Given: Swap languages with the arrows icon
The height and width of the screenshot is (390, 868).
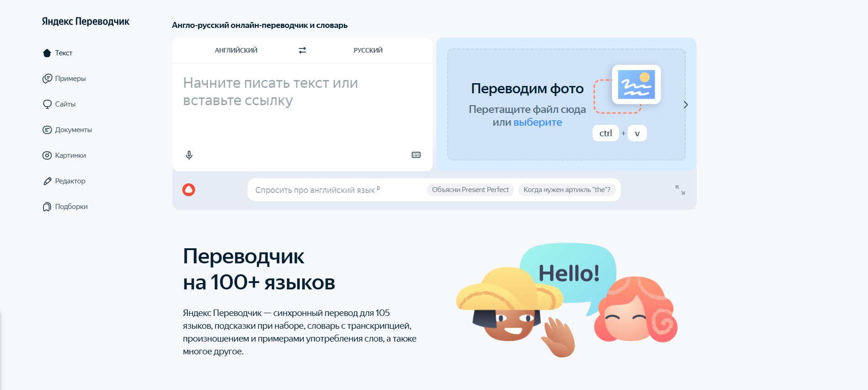Looking at the screenshot, I should coord(302,50).
